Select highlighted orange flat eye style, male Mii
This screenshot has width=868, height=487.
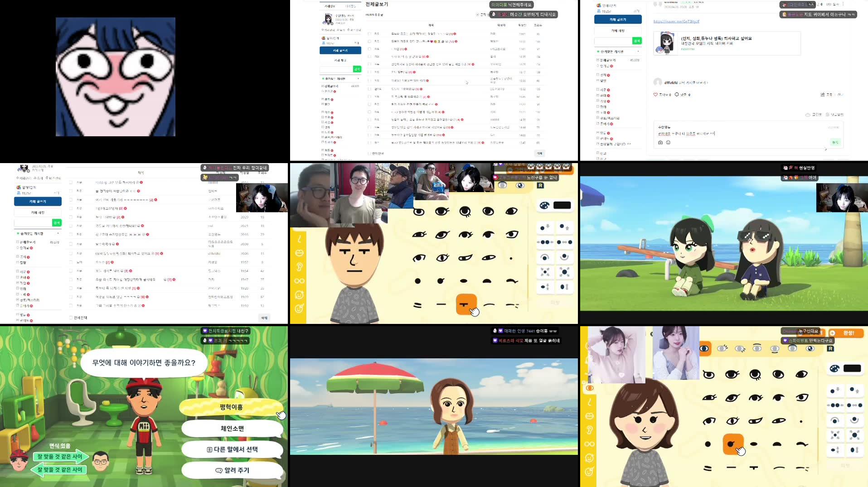tap(466, 304)
